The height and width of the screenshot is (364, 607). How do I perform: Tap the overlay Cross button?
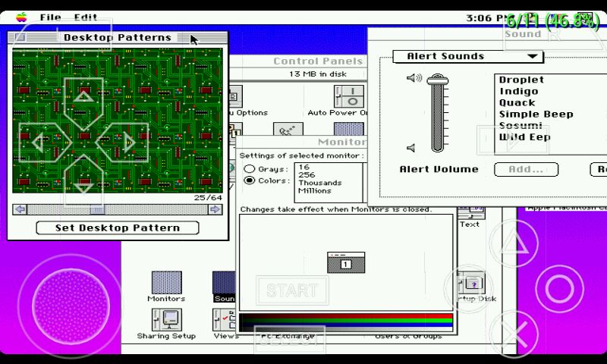click(x=514, y=335)
